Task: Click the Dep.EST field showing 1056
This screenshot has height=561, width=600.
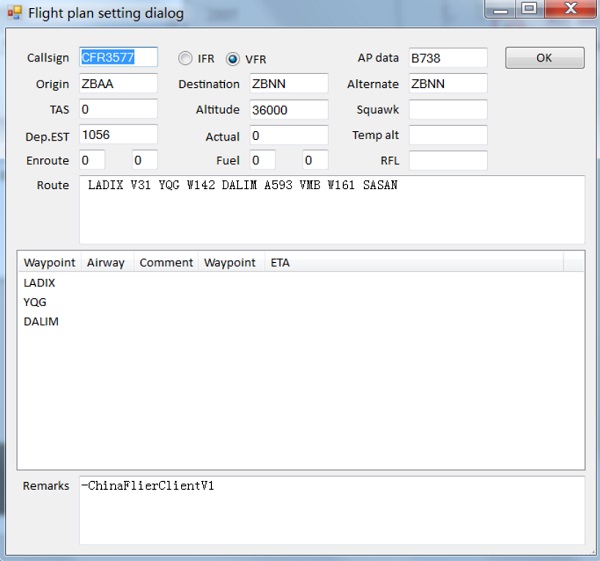Action: [118, 135]
